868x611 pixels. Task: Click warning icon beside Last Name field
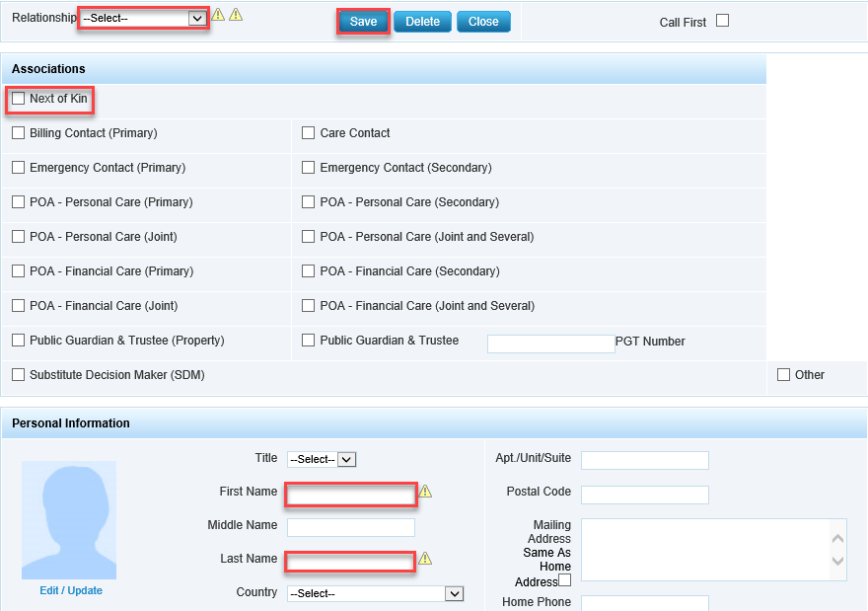[x=425, y=559]
